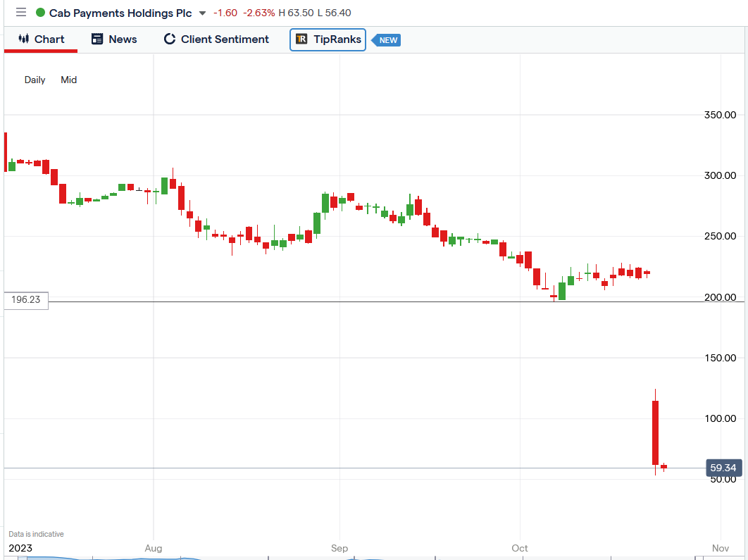Click the 300.00 price axis label
The height and width of the screenshot is (560, 748).
pyautogui.click(x=721, y=175)
